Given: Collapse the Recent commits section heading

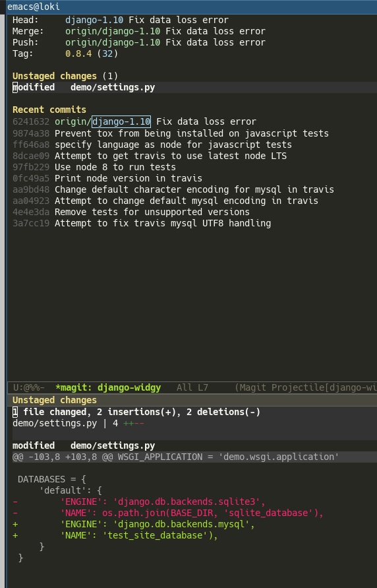Looking at the screenshot, I should click(49, 110).
